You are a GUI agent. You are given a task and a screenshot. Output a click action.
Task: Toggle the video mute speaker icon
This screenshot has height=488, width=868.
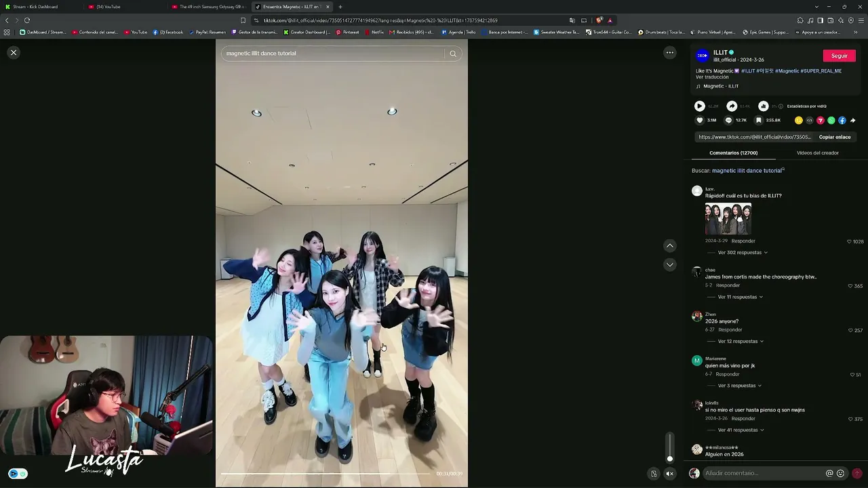click(x=670, y=474)
